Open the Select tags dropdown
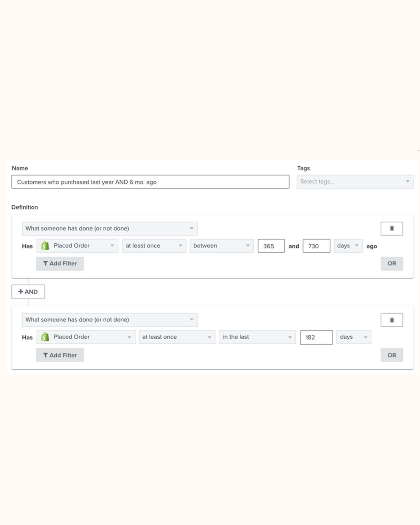Image resolution: width=420 pixels, height=525 pixels. 355,182
